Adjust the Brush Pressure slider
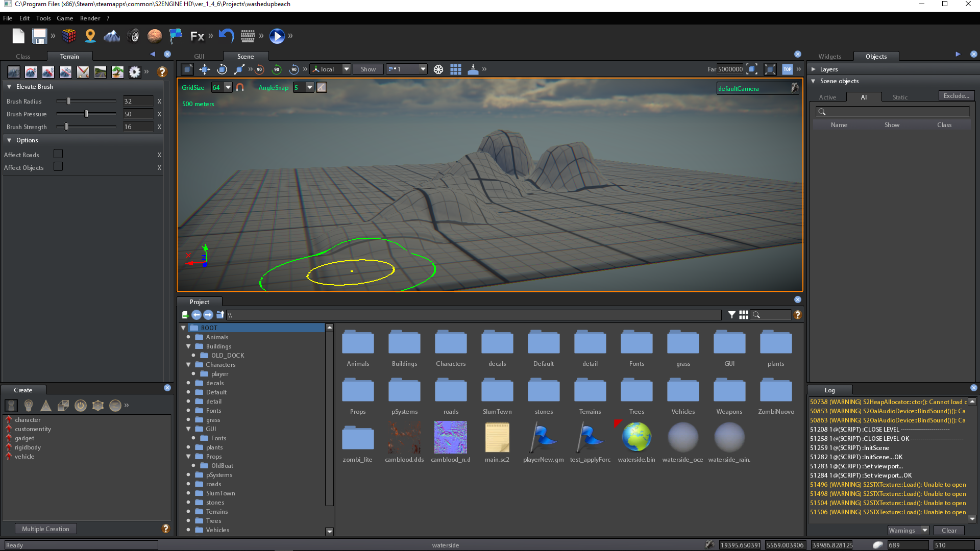980x551 pixels. pos(86,114)
